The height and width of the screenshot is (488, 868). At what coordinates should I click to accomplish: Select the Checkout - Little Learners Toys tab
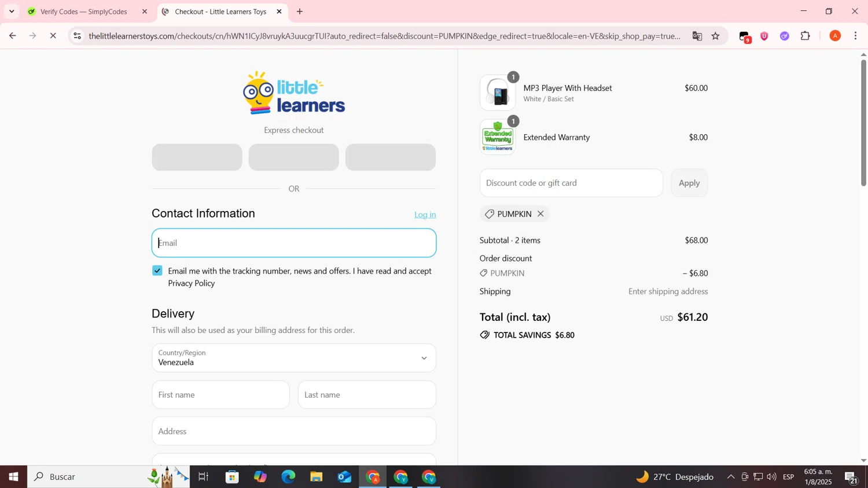220,12
